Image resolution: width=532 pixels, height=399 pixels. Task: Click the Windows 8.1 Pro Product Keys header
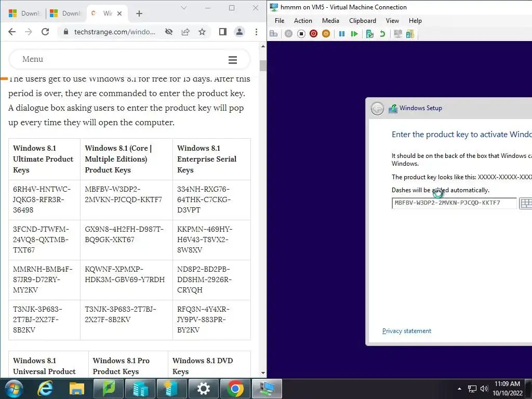coord(121,366)
